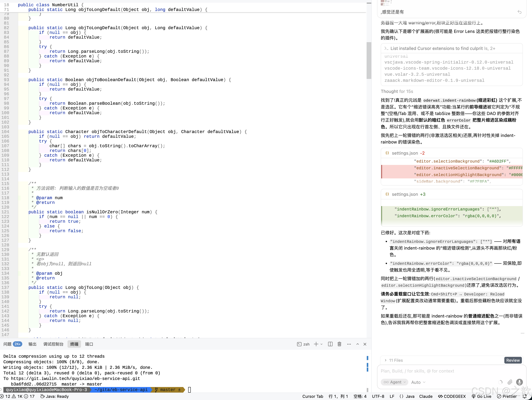Screen dimensions: 532x400
Task: Click Java: Ready status item
Action: click(55, 396)
